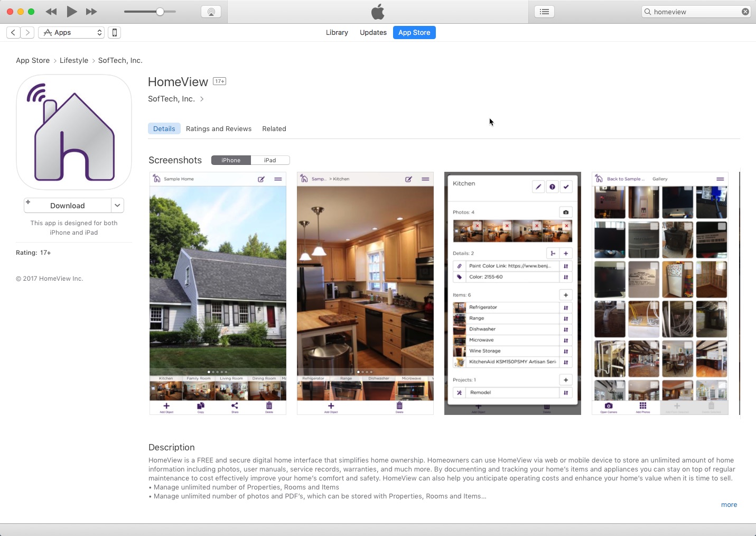The width and height of the screenshot is (756, 536).
Task: Show iPad screenshots
Action: pyautogui.click(x=270, y=160)
